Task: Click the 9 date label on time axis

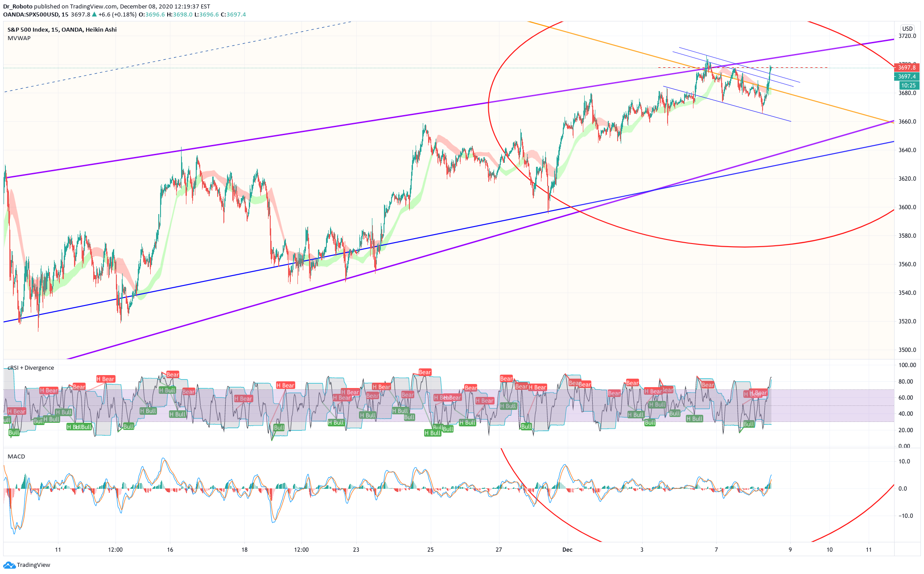Action: point(790,550)
